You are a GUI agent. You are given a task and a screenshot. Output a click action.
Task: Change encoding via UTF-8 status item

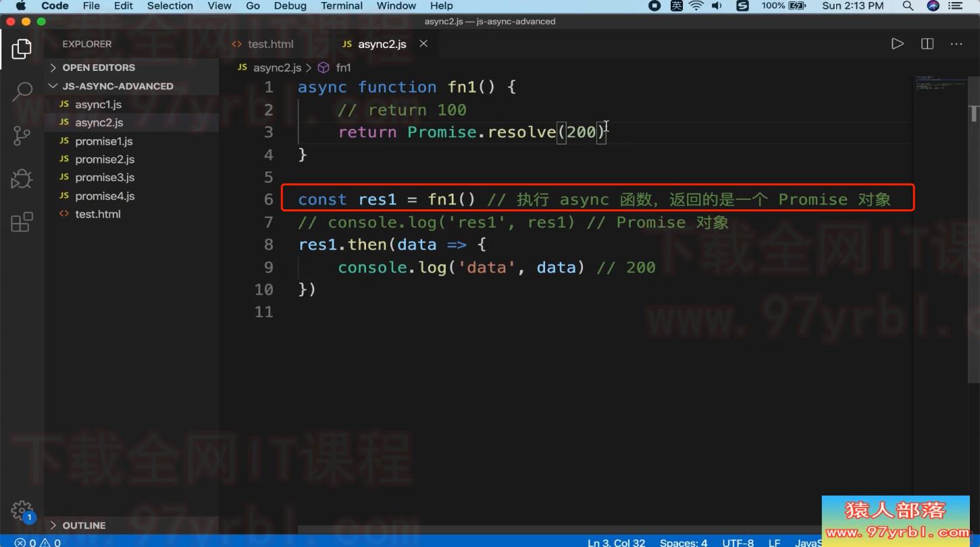pos(738,542)
